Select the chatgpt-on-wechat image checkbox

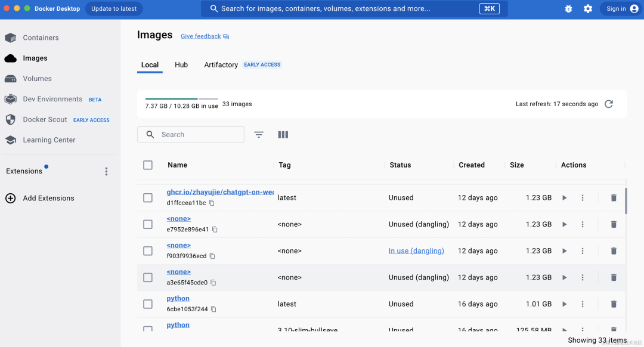click(x=148, y=198)
